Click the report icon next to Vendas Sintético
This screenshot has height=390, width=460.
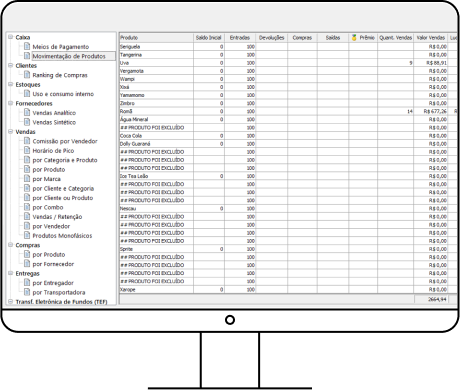point(27,122)
